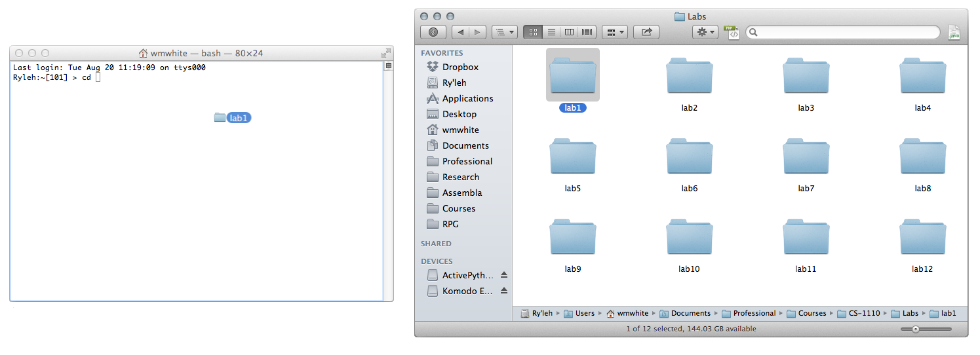Image resolution: width=980 pixels, height=355 pixels.
Task: Open the path list dropdown in toolbar
Action: tap(504, 31)
